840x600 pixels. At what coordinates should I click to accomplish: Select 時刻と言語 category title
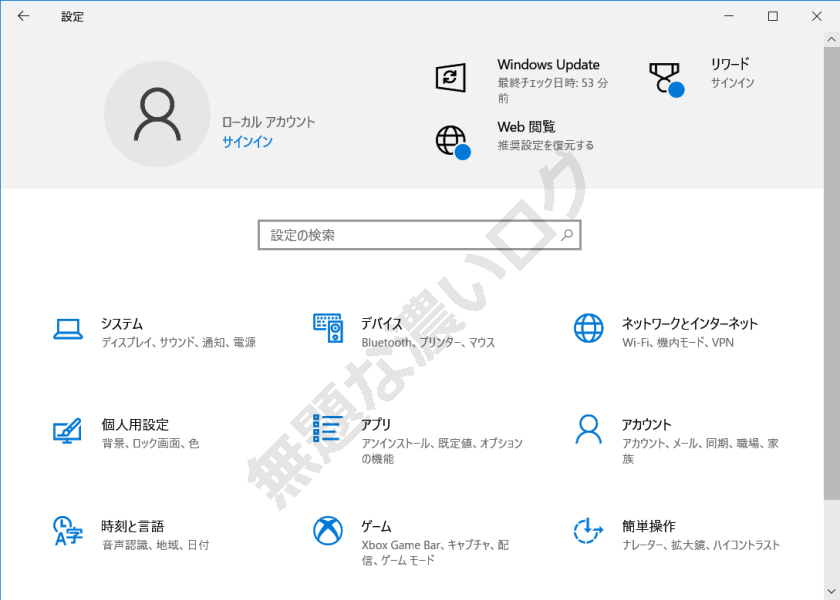(x=133, y=527)
